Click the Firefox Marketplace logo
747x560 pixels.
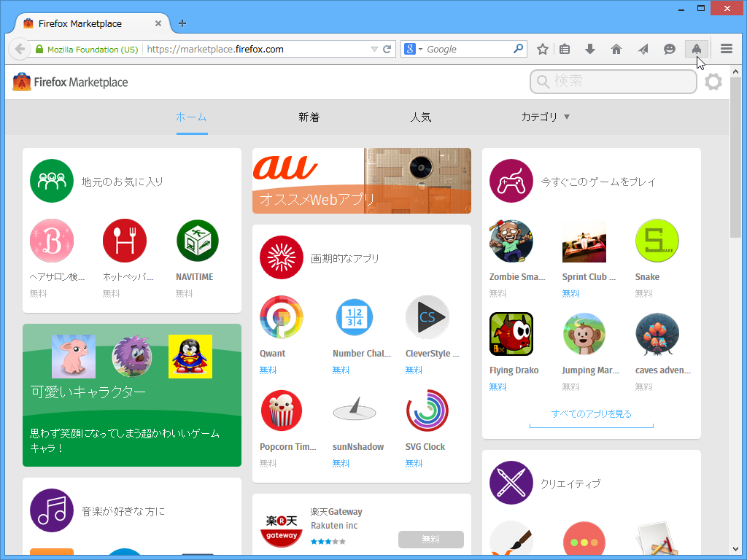(70, 82)
